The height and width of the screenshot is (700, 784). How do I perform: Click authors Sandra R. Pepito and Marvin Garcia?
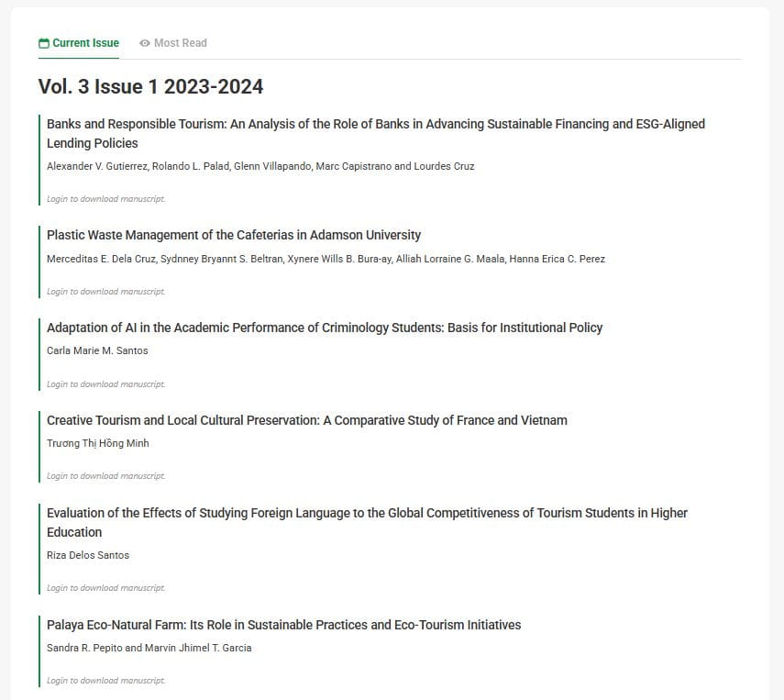click(149, 648)
